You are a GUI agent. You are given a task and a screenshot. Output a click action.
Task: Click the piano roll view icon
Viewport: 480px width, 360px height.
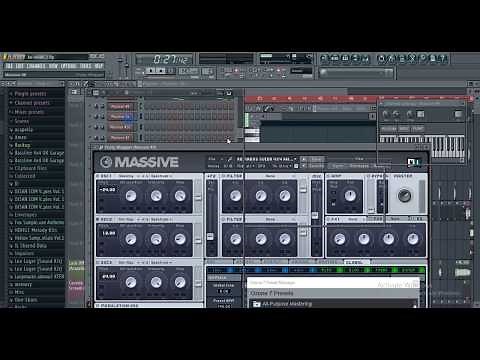point(345,59)
